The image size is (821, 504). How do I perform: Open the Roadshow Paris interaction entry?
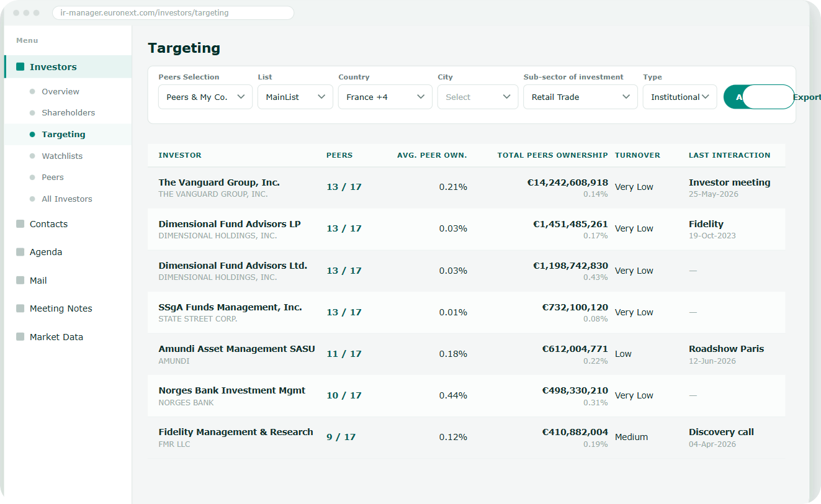(x=726, y=349)
